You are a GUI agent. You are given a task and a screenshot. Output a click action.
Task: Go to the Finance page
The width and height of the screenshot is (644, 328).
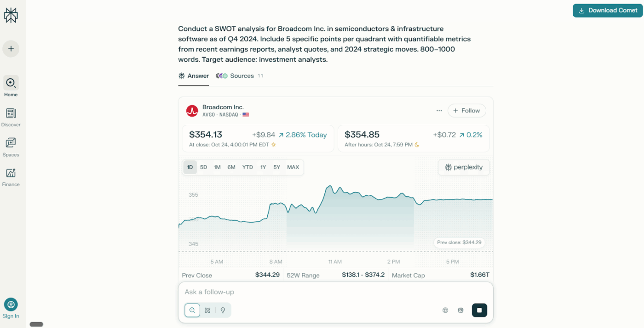tap(11, 177)
